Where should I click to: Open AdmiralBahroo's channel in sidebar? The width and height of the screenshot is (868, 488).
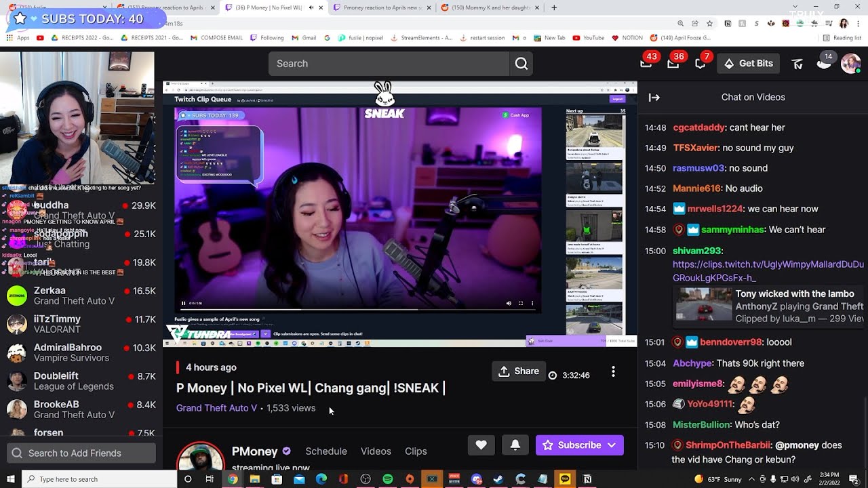(x=81, y=352)
